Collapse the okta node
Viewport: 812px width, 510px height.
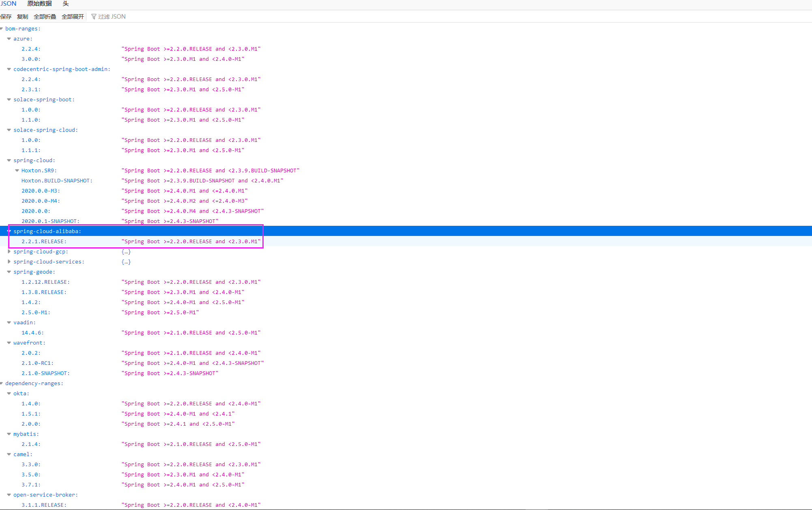point(9,394)
